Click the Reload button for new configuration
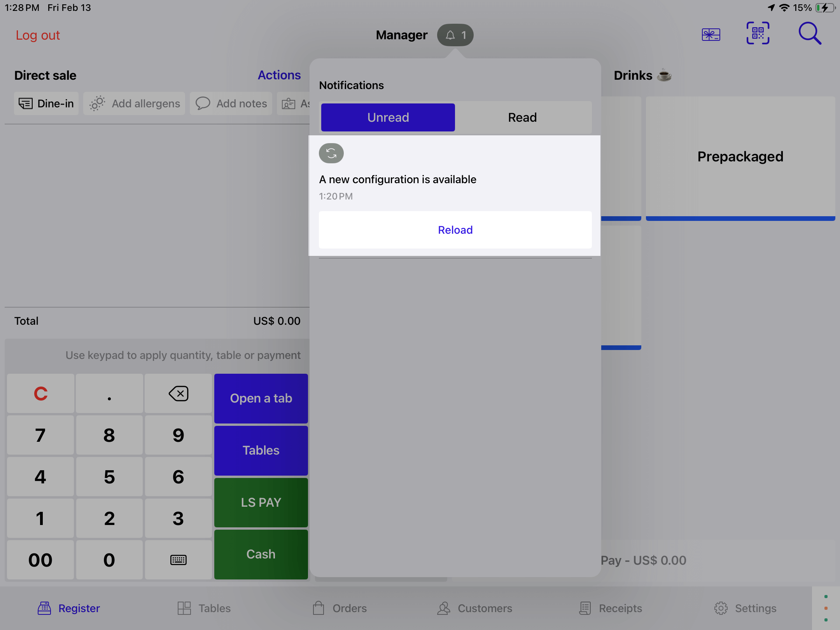 tap(455, 230)
